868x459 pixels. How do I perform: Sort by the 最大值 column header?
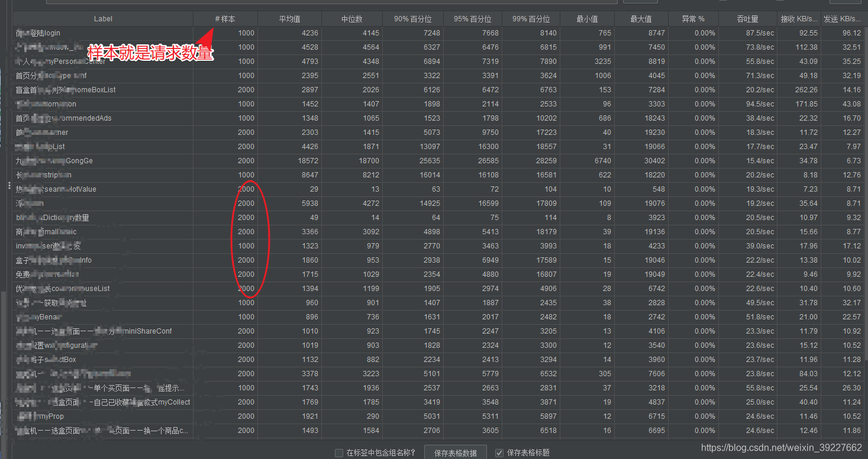point(641,19)
